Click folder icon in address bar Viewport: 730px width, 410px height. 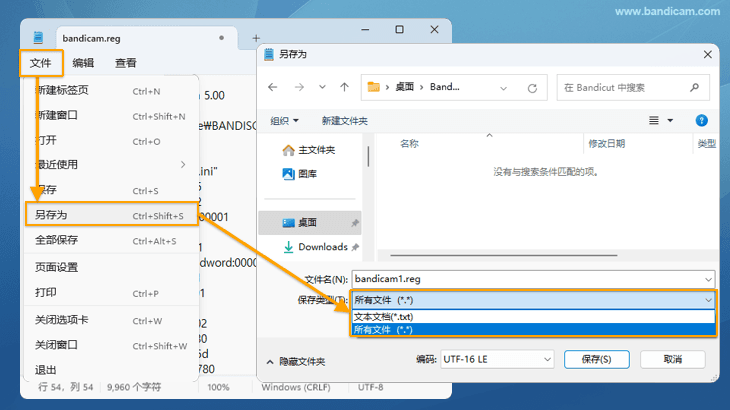pos(373,87)
